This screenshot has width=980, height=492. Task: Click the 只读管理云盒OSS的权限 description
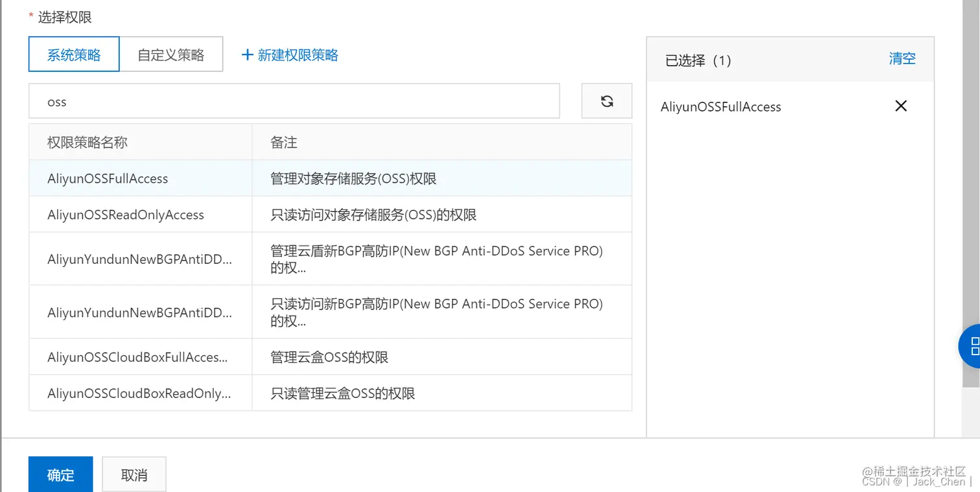343,393
